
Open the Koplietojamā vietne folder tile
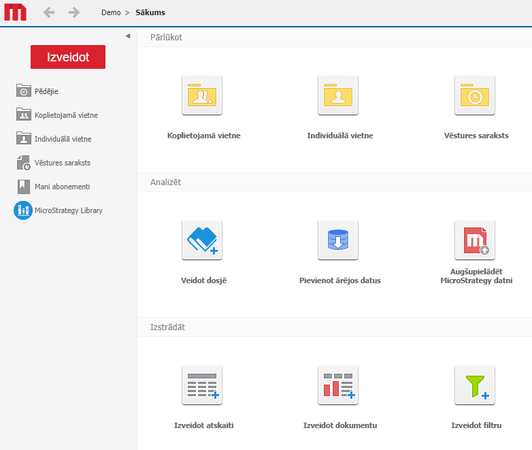tap(202, 96)
